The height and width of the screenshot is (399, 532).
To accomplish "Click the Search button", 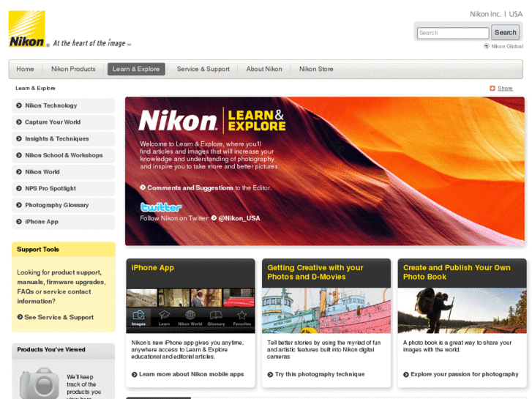I will click(x=505, y=33).
